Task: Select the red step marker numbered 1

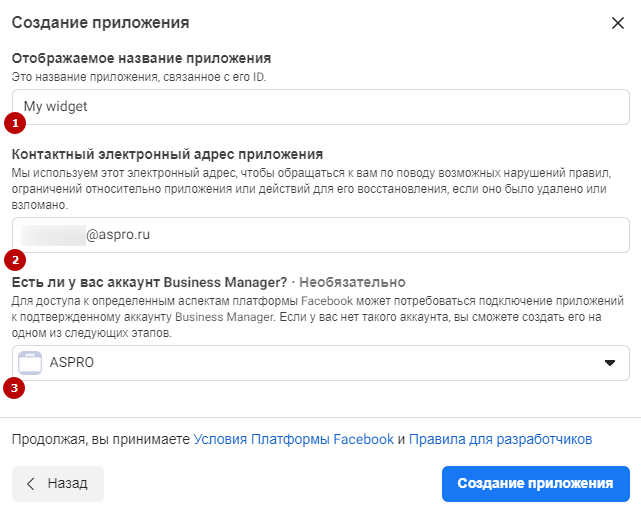Action: pyautogui.click(x=15, y=123)
